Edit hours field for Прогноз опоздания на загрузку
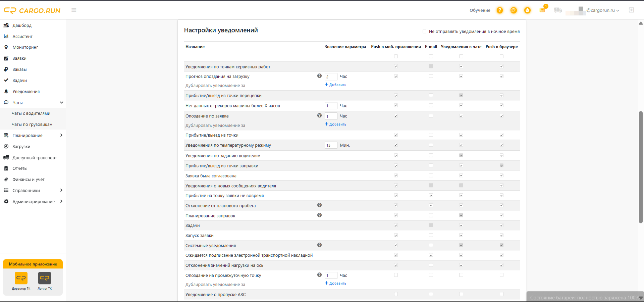644x302 pixels. tap(331, 77)
